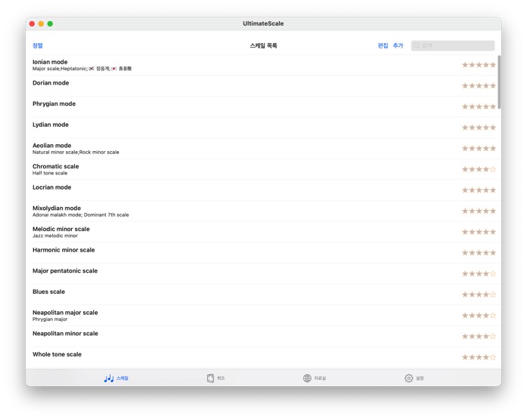
Task: Click the 정렬 (Sort) button
Action: coord(38,46)
